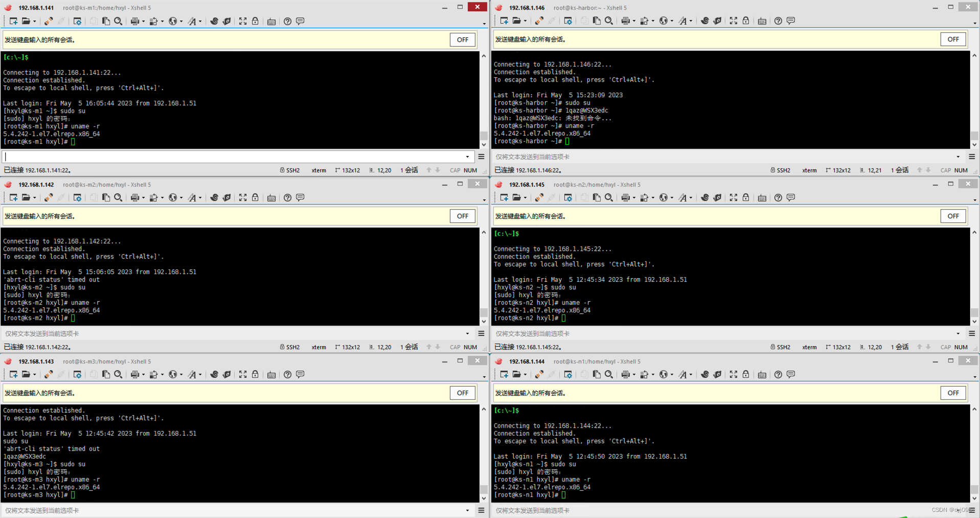Toggle OFF send-to-all-sessions in 192.168.1.146 window
980x518 pixels.
tap(953, 39)
